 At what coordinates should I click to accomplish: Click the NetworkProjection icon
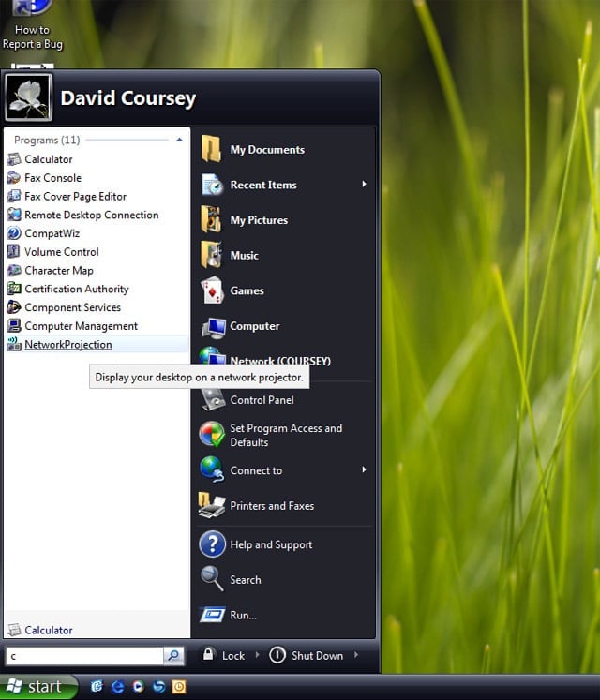point(14,344)
